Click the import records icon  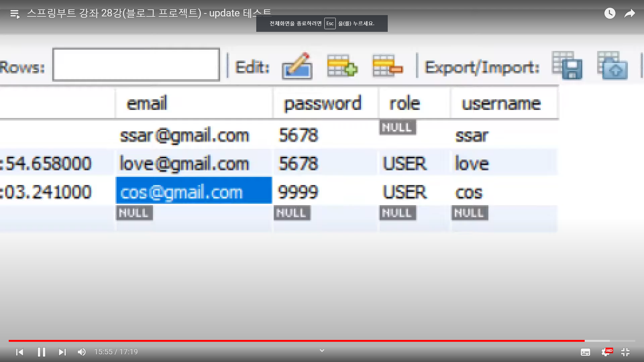point(612,66)
